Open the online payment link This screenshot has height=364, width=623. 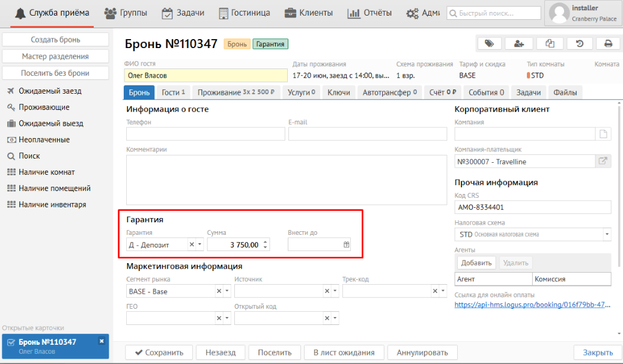532,305
